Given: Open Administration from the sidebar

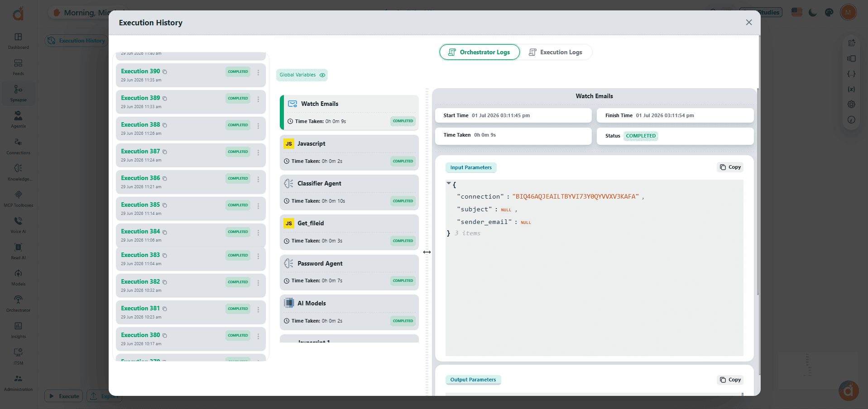Looking at the screenshot, I should tap(18, 383).
